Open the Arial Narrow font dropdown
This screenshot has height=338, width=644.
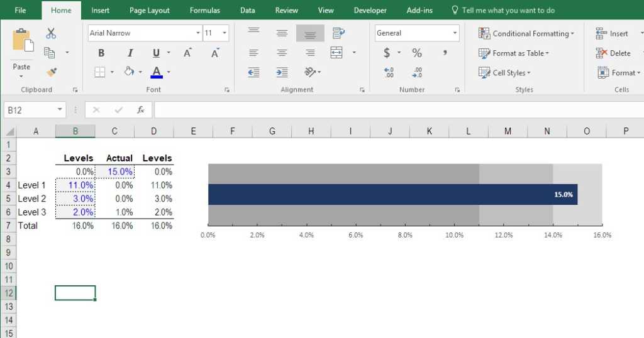[x=198, y=33]
